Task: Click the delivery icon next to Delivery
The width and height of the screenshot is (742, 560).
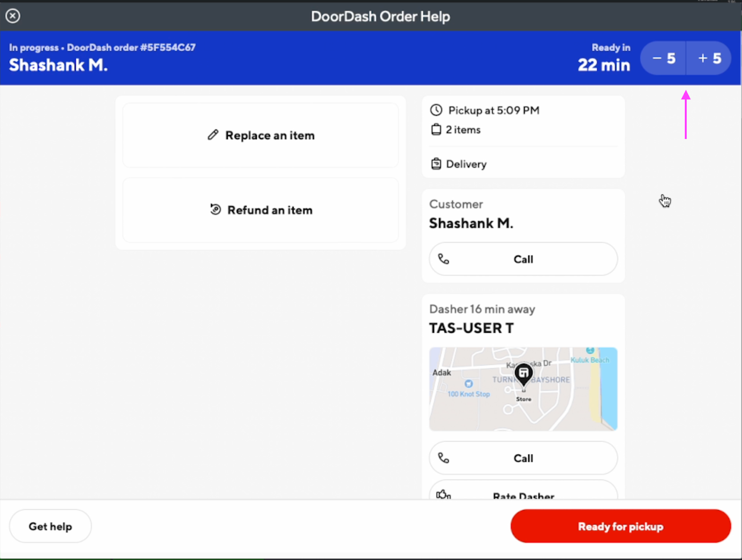Action: (436, 164)
